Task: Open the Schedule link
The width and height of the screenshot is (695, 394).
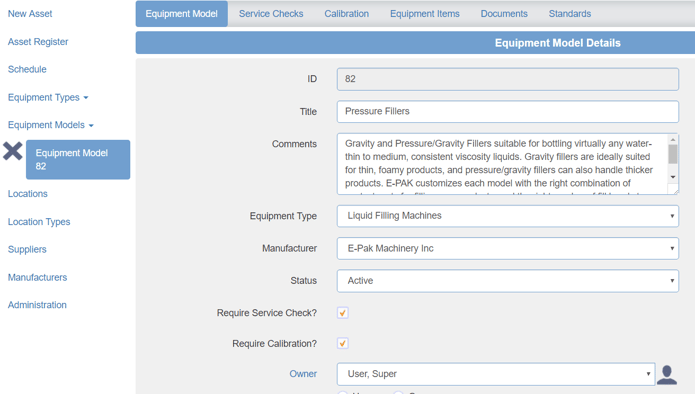Action: point(27,70)
